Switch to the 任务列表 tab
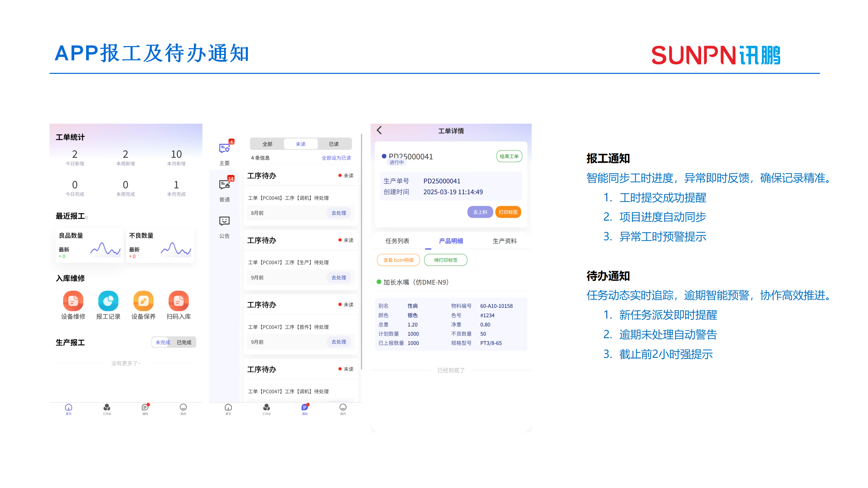Screen dimensions: 868x488 tap(397, 241)
